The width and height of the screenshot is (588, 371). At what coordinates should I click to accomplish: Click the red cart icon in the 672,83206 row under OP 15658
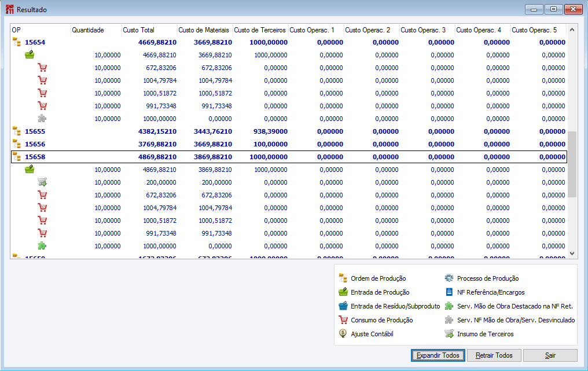click(x=42, y=195)
